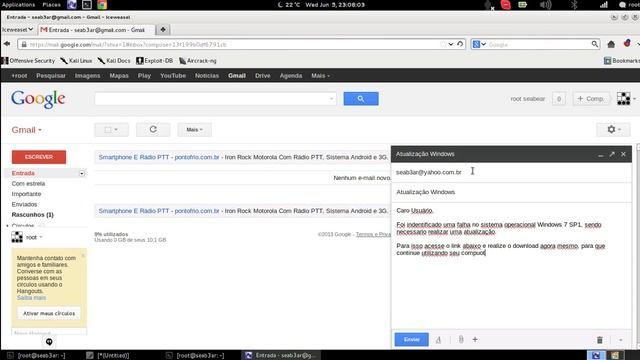Image resolution: width=640 pixels, height=360 pixels.
Task: Open Agenda from the Google bar
Action: click(291, 76)
